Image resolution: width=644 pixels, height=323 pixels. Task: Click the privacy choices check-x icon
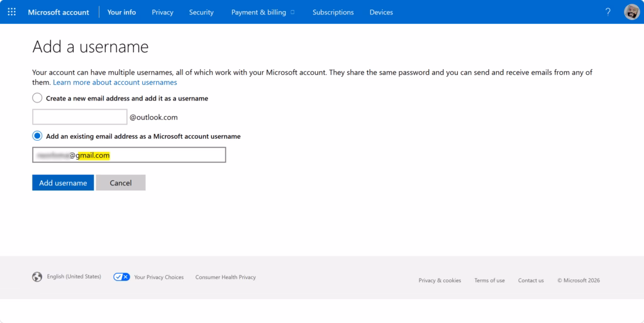coord(121,277)
